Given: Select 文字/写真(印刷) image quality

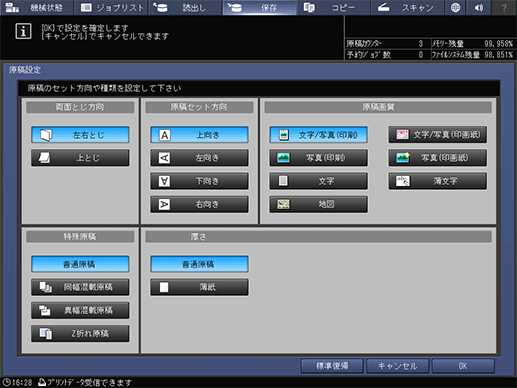Looking at the screenshot, I should 318,135.
